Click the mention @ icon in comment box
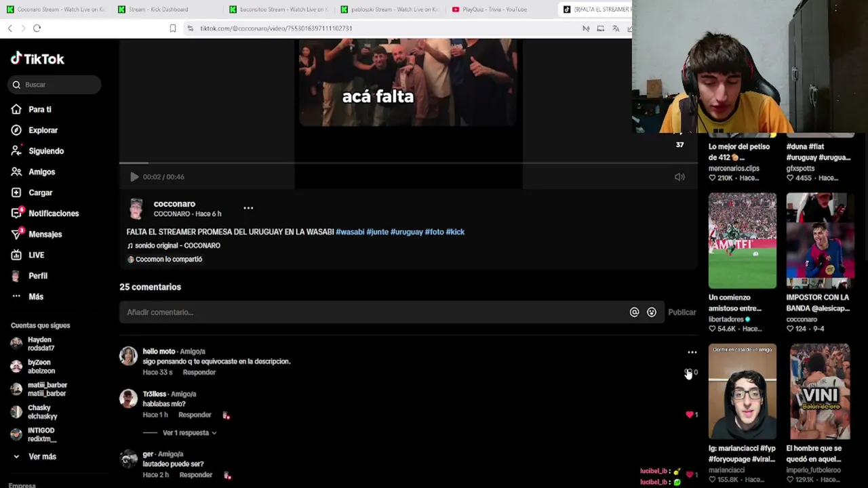 (634, 312)
